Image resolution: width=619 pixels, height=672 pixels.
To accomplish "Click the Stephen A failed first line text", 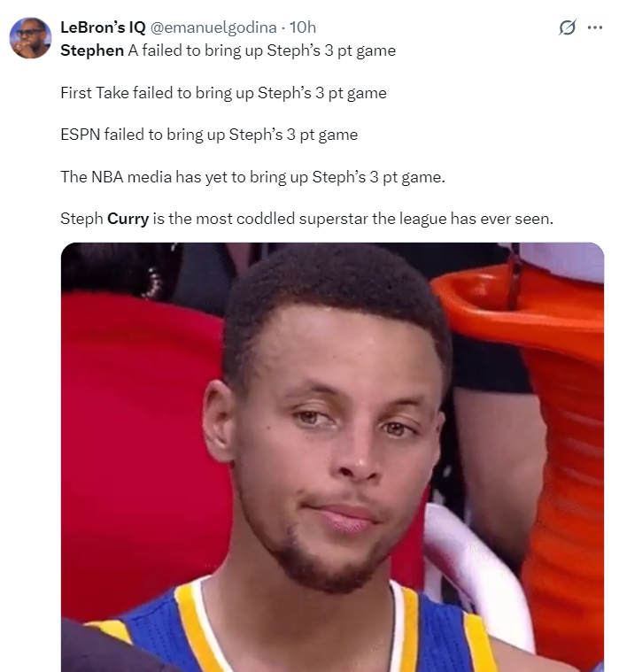I will [x=228, y=50].
